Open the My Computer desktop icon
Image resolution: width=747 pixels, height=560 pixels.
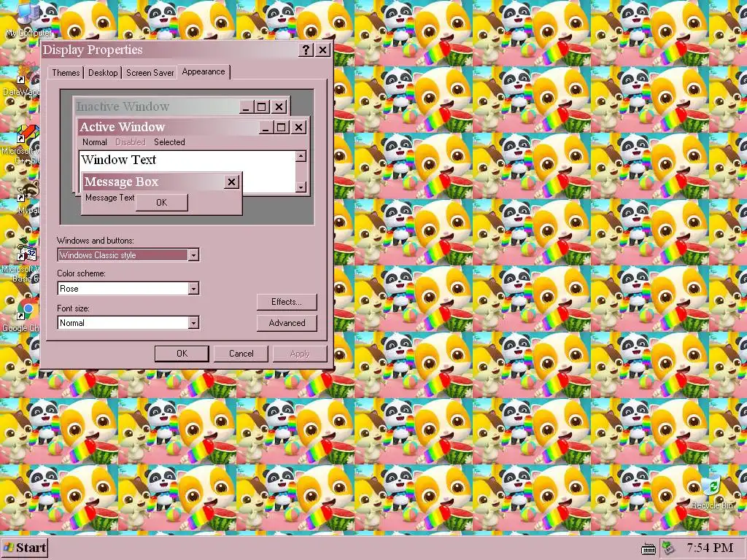coord(28,20)
